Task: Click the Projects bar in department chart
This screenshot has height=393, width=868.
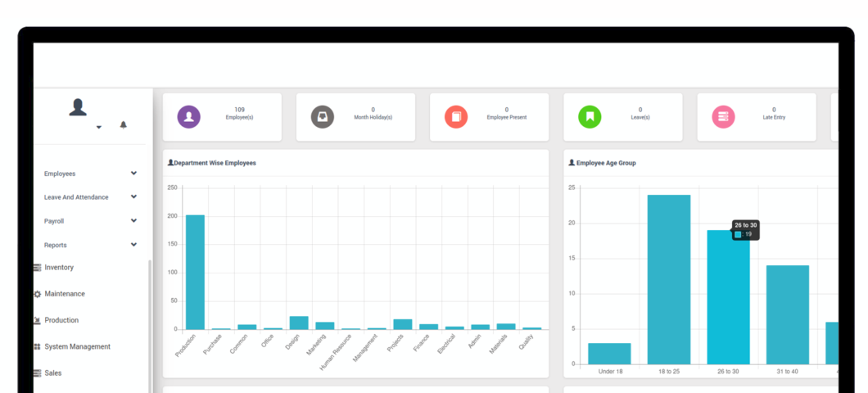Action: coord(403,324)
